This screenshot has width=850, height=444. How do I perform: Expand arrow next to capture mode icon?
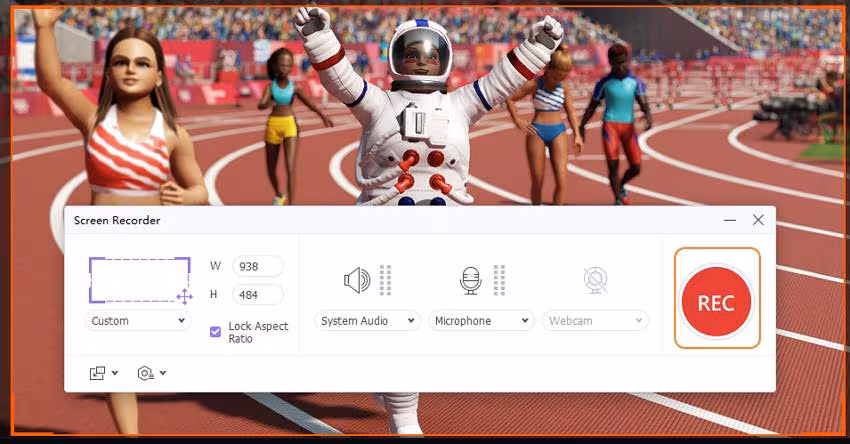click(x=114, y=373)
